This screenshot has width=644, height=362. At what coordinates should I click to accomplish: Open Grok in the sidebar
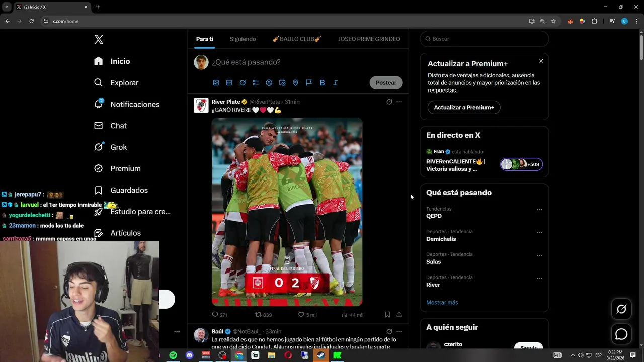[110, 147]
